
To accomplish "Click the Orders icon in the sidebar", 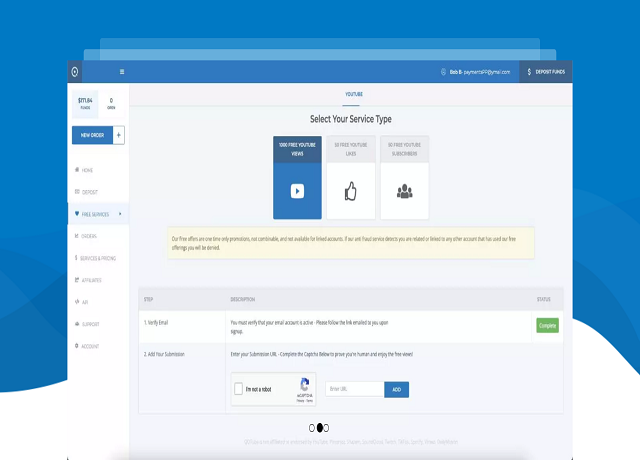I will coord(77,236).
